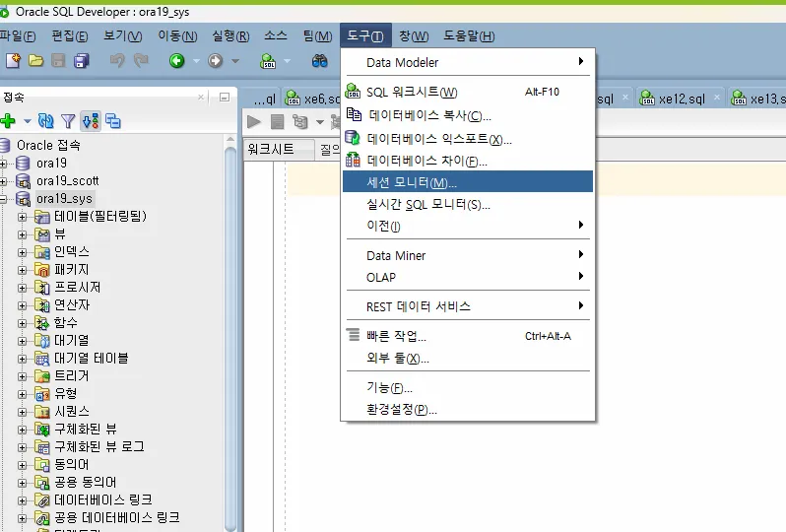
Task: Click the Undo toolbar icon
Action: tap(117, 61)
